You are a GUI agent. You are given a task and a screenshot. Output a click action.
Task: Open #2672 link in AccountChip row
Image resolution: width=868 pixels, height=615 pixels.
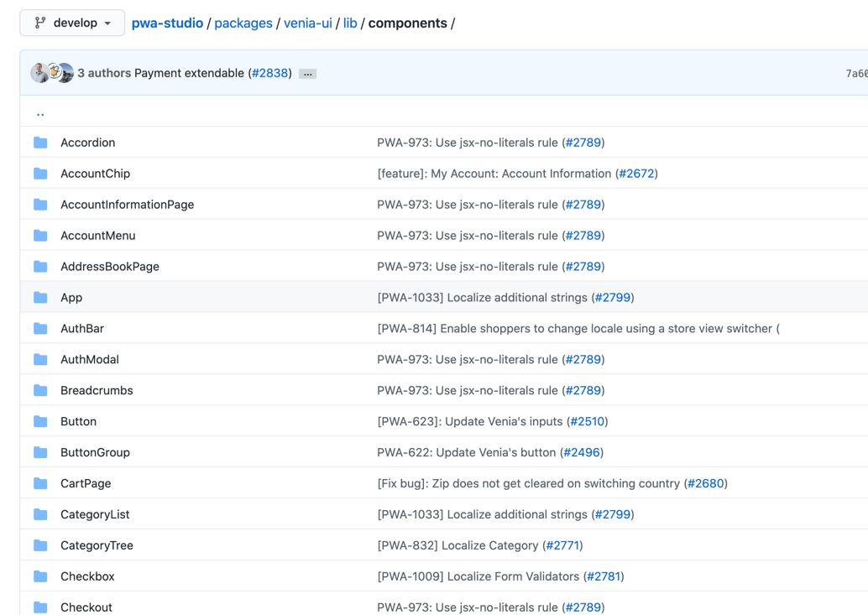(636, 174)
